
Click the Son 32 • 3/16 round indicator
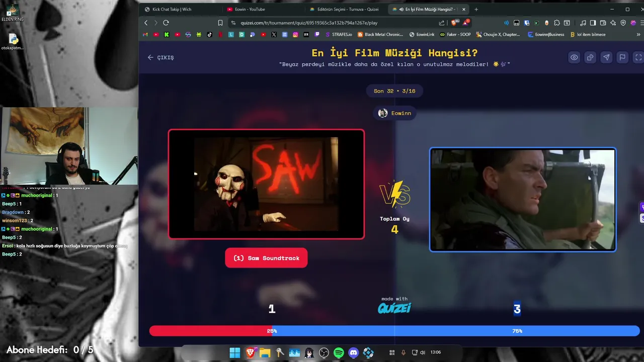[394, 91]
